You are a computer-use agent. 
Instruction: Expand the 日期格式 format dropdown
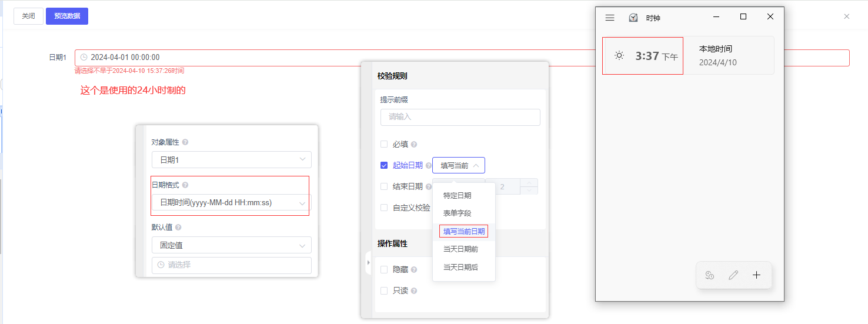tap(232, 203)
